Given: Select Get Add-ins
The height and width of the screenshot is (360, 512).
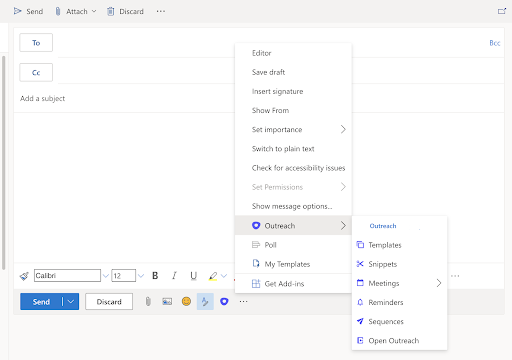Looking at the screenshot, I should click(x=293, y=284).
